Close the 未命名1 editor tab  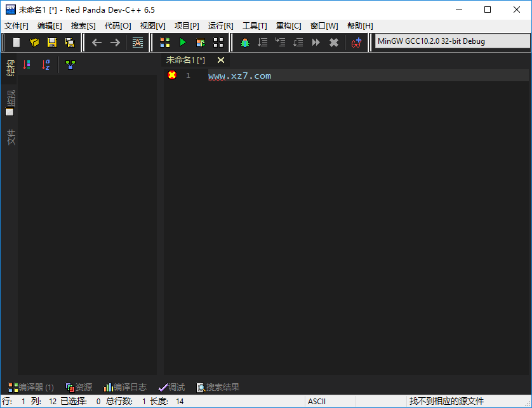220,60
